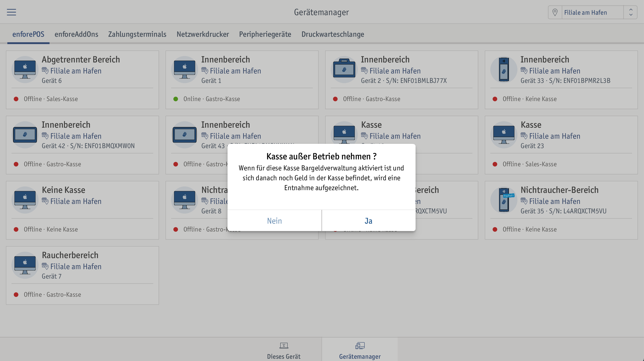This screenshot has height=361, width=644.
Task: Click the iMac icon for Gerät 6
Action: (x=25, y=69)
